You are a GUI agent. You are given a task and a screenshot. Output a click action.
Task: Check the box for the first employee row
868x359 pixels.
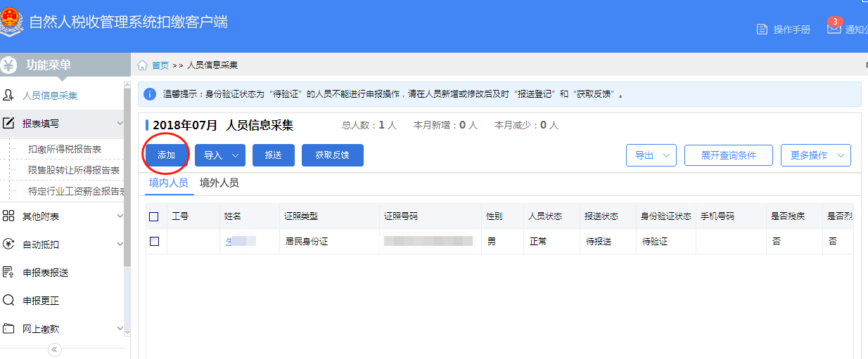point(154,241)
